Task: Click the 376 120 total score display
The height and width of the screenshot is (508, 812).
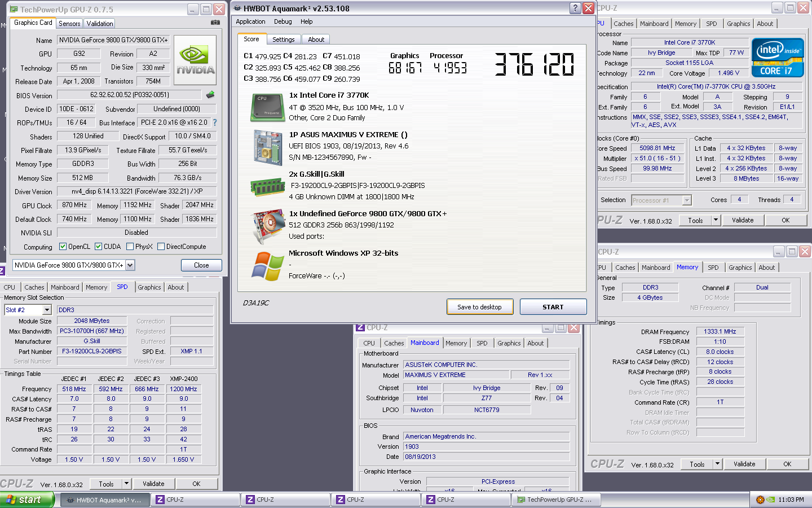Action: click(535, 64)
